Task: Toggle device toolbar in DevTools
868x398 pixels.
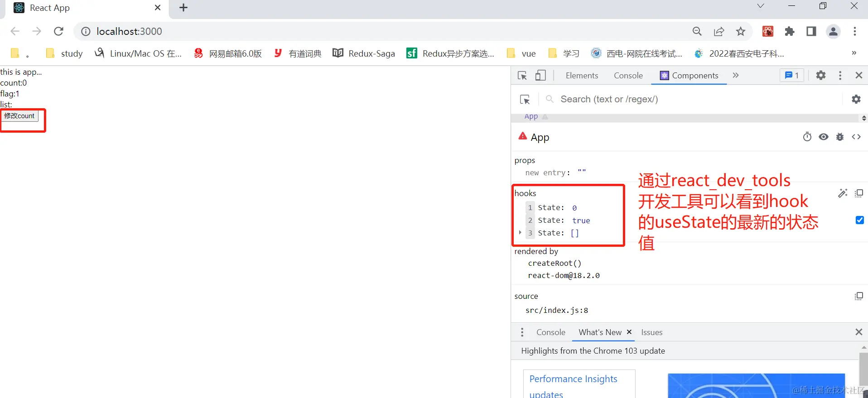Action: click(540, 76)
